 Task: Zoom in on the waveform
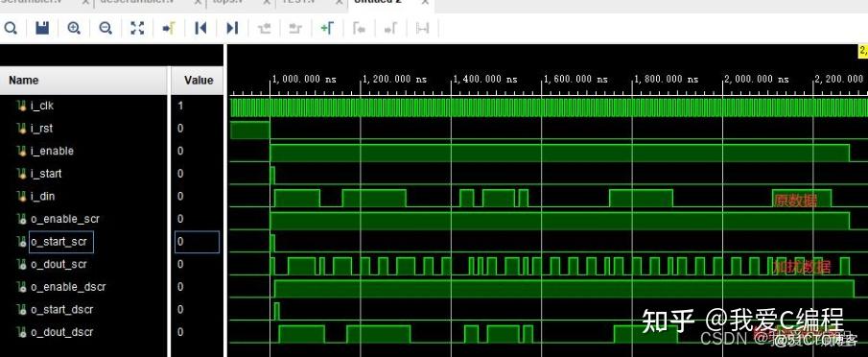pos(74,28)
